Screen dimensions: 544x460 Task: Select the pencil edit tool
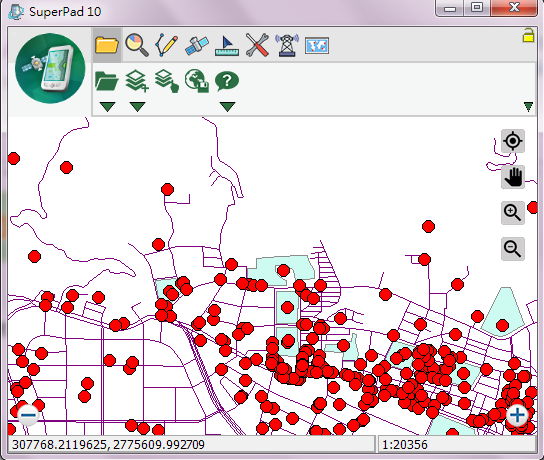(x=167, y=45)
